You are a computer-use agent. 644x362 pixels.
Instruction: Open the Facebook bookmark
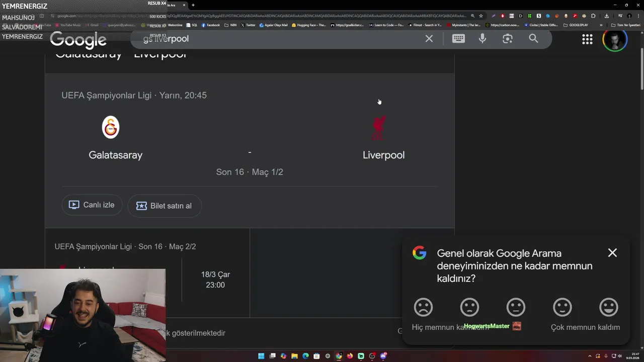pyautogui.click(x=211, y=25)
